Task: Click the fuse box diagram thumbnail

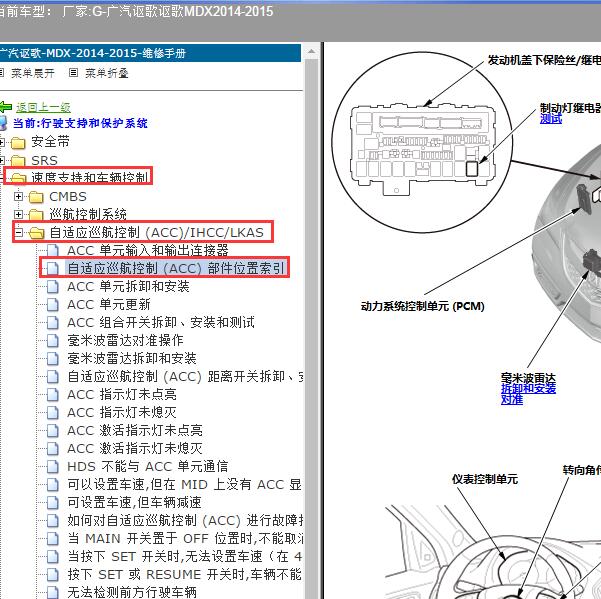Action: coord(423,149)
